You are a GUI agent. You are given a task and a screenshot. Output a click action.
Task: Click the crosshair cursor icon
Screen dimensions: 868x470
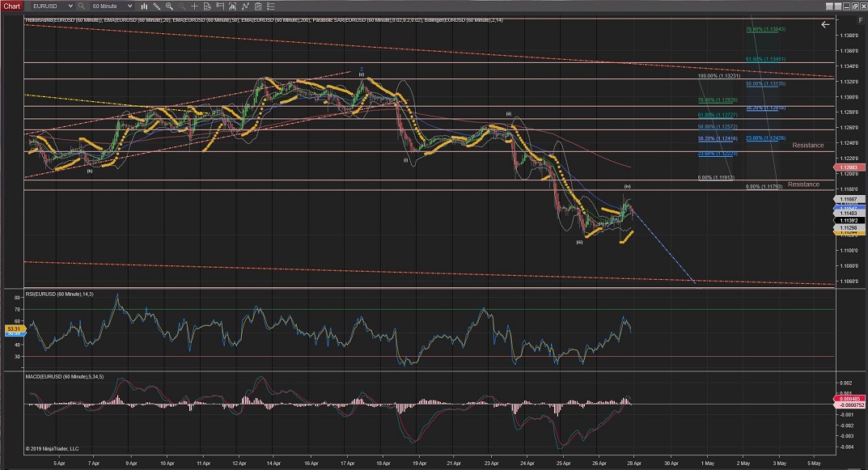tap(194, 6)
